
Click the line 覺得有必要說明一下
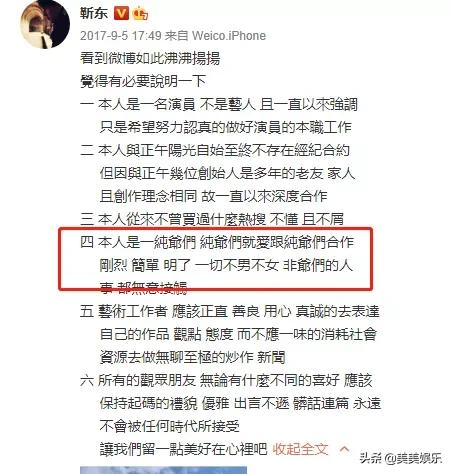click(x=143, y=81)
